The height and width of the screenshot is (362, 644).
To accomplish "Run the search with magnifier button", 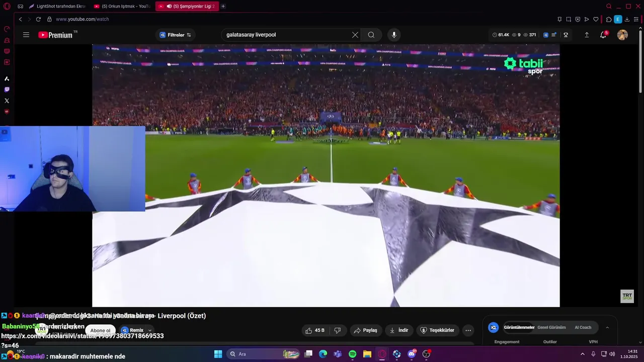I will click(371, 35).
